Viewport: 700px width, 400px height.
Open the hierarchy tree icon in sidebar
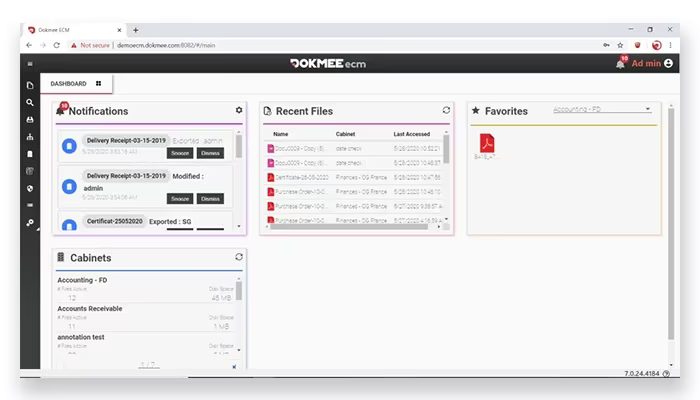(30, 137)
